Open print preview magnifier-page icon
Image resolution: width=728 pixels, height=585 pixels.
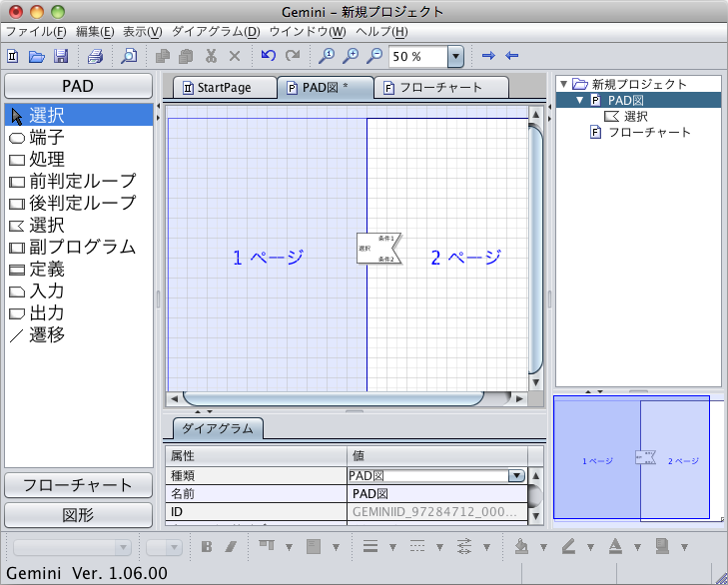tap(129, 56)
